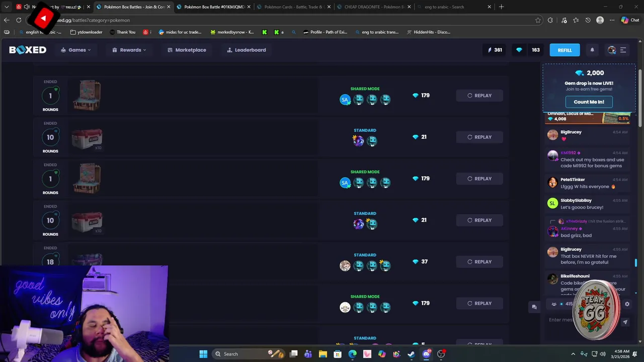Reload the current page
The image size is (644, 362).
(19, 20)
